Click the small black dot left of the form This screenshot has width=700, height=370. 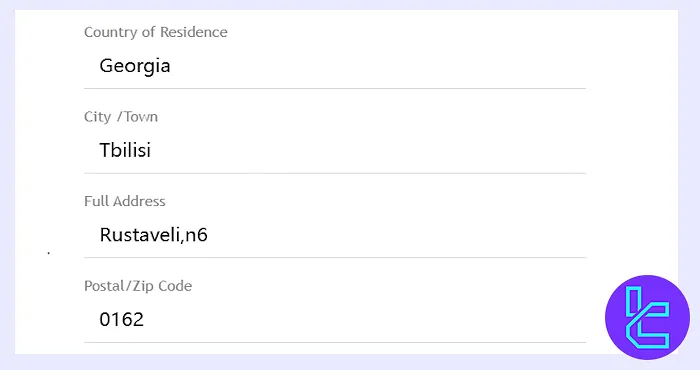(49, 253)
